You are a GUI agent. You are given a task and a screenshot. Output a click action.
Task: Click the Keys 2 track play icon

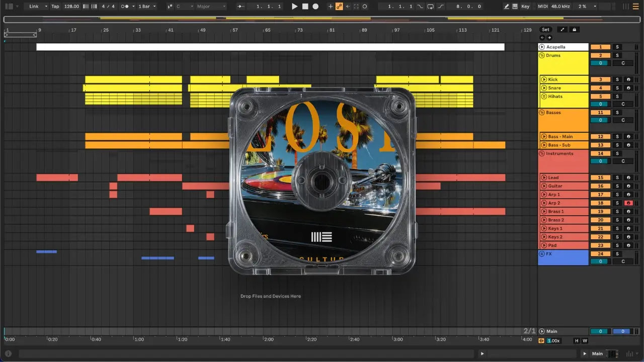[x=544, y=237]
